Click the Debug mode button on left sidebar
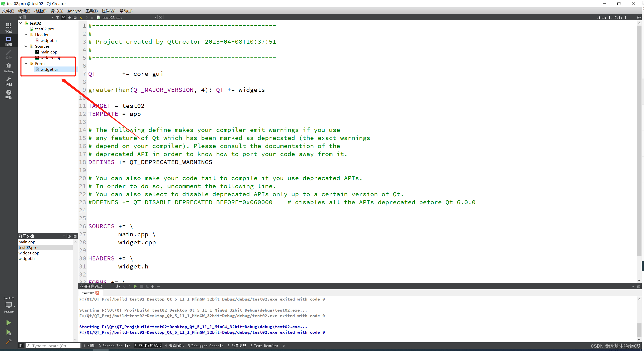This screenshot has height=351, width=644. click(x=10, y=67)
